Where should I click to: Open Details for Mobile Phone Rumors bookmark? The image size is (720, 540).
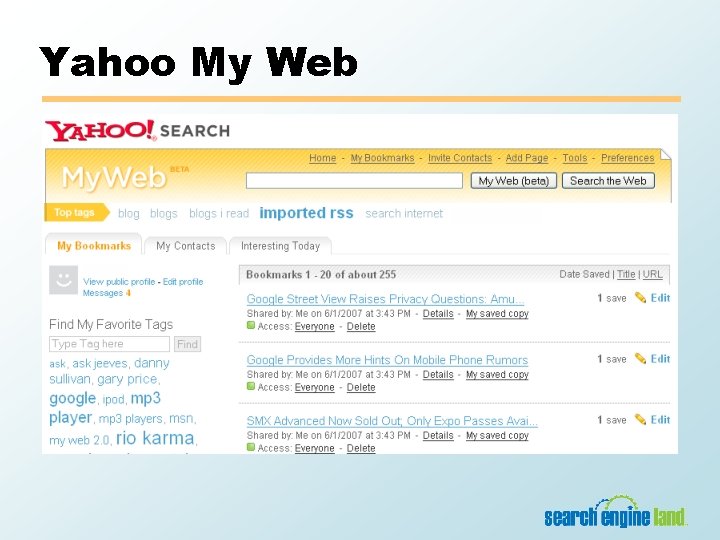438,374
